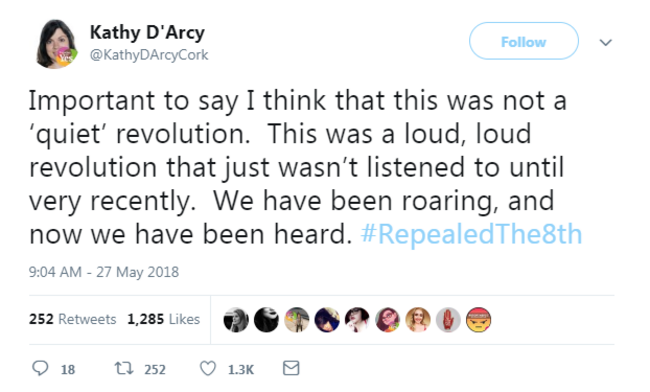Viewport: 650px width, 392px height.
Task: Open the angry emoji face liker avatar
Action: coord(478,320)
